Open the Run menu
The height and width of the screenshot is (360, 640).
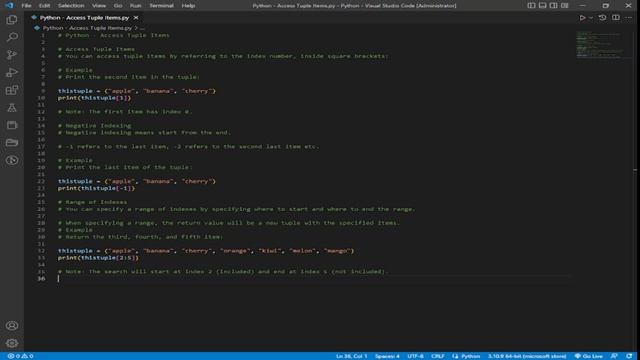click(136, 6)
